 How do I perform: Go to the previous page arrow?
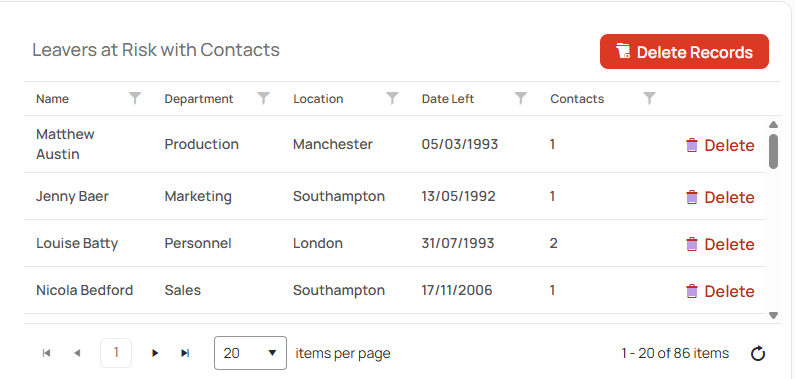point(77,353)
